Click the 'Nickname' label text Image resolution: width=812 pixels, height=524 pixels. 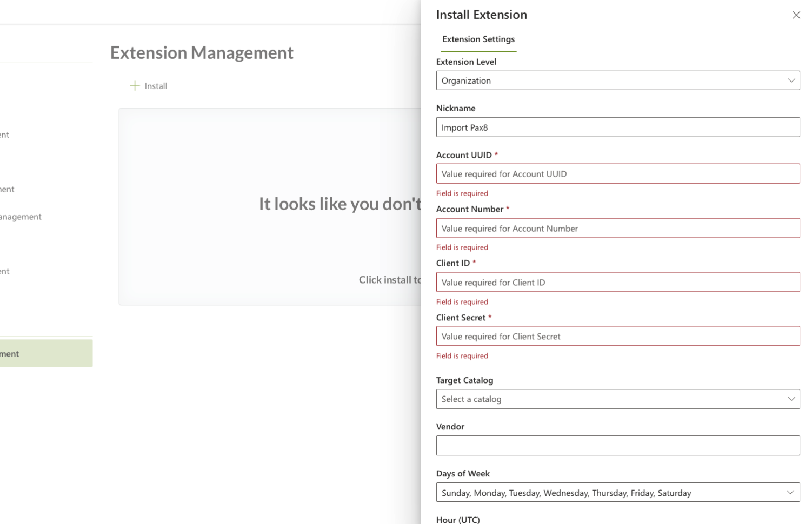(x=456, y=108)
